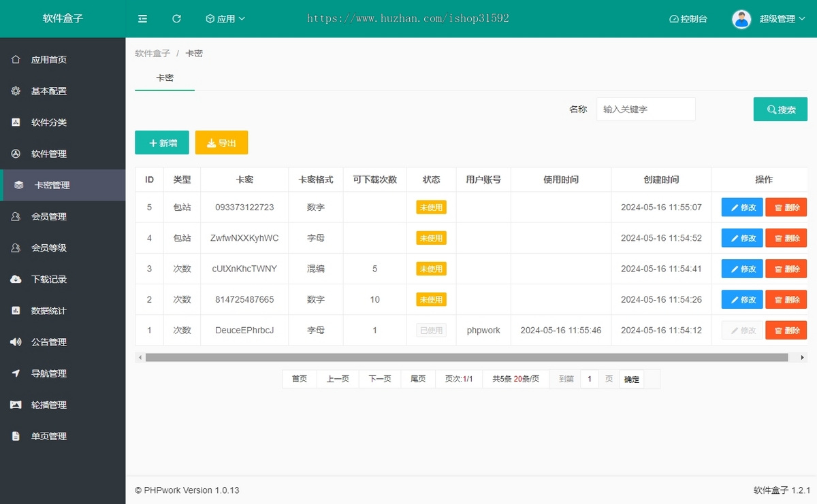The height and width of the screenshot is (504, 817).
Task: Click the super admin avatar image
Action: [x=741, y=19]
